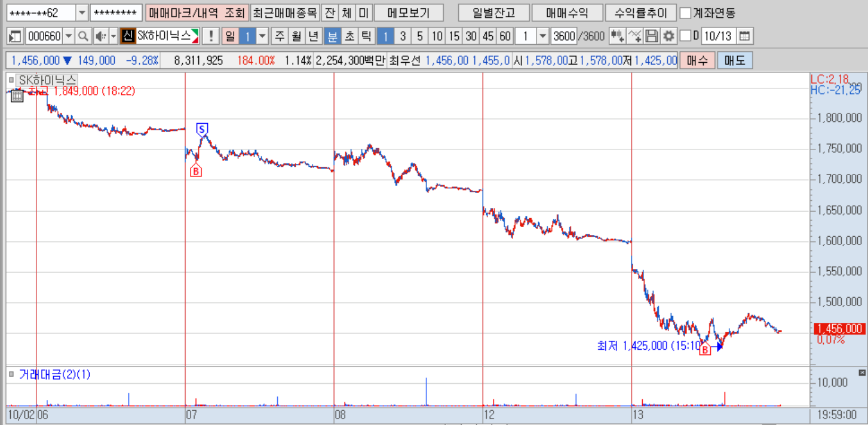Select the 초 second period toggle

tap(349, 36)
